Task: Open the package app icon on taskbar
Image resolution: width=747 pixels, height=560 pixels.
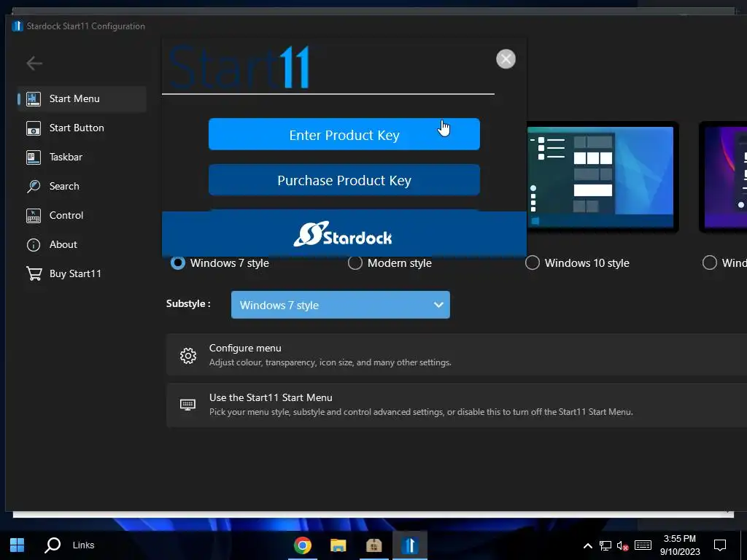Action: [374, 545]
